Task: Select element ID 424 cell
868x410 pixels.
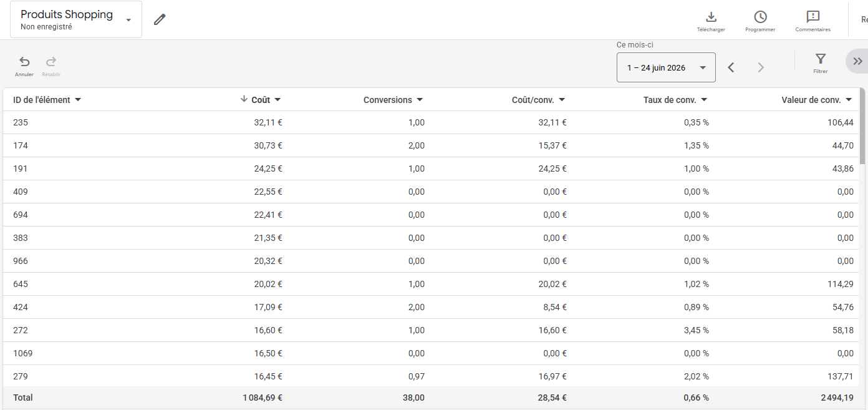Action: coord(21,307)
